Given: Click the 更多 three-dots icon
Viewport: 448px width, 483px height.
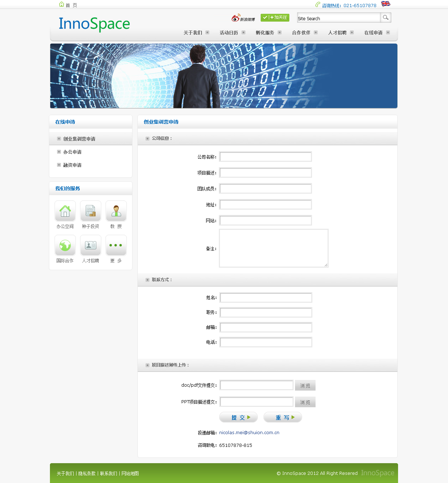Looking at the screenshot, I should (x=116, y=245).
